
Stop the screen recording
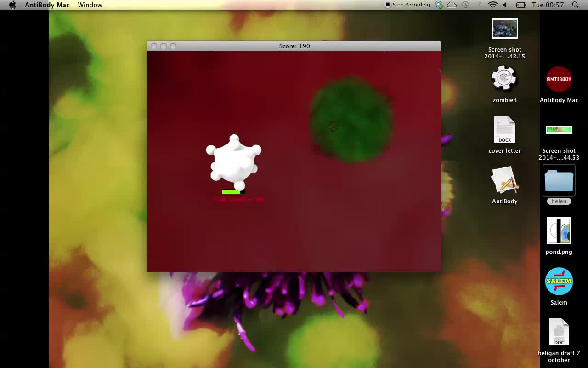click(407, 5)
